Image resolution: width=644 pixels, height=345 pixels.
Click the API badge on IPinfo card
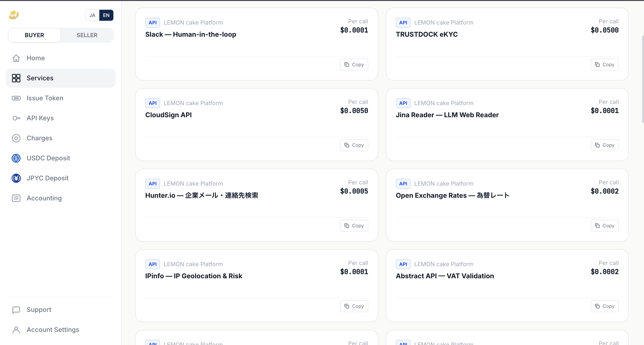coord(152,264)
